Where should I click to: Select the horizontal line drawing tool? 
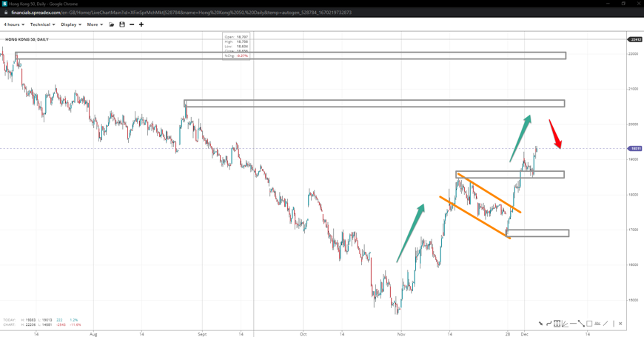click(x=573, y=324)
